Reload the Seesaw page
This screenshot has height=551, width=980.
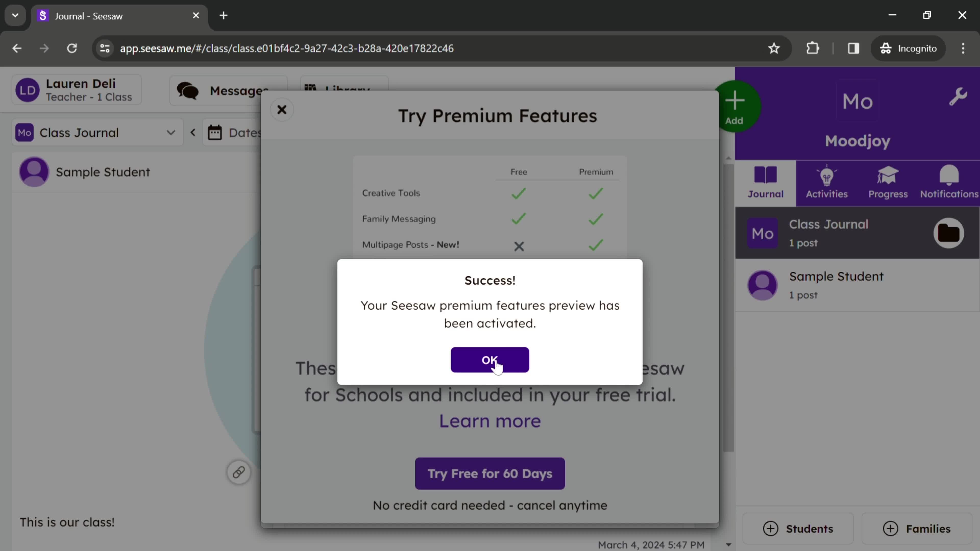tap(72, 48)
